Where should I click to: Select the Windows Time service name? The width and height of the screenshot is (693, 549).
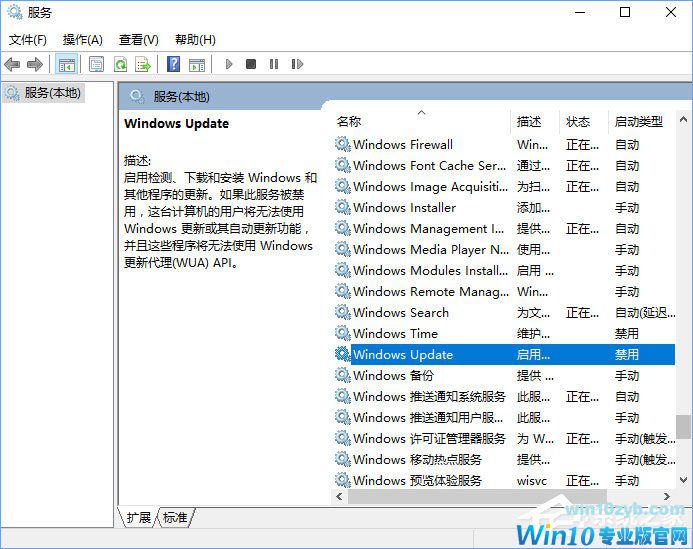396,333
